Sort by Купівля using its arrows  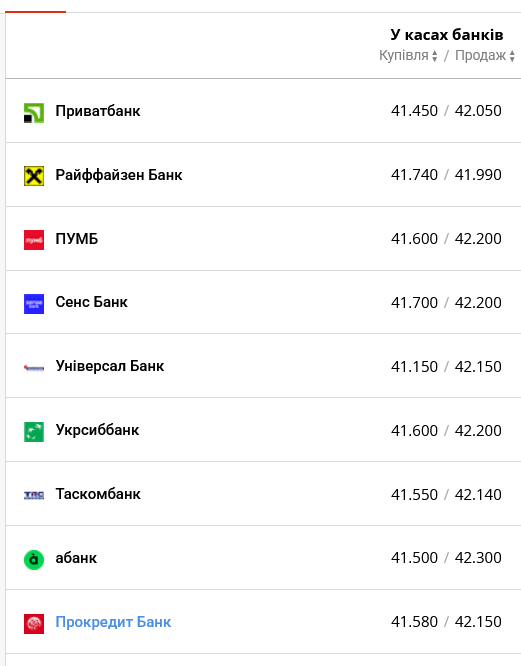(434, 56)
